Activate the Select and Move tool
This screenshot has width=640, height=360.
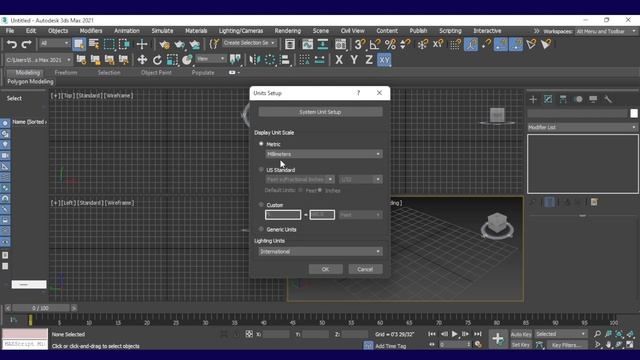[x=142, y=60]
